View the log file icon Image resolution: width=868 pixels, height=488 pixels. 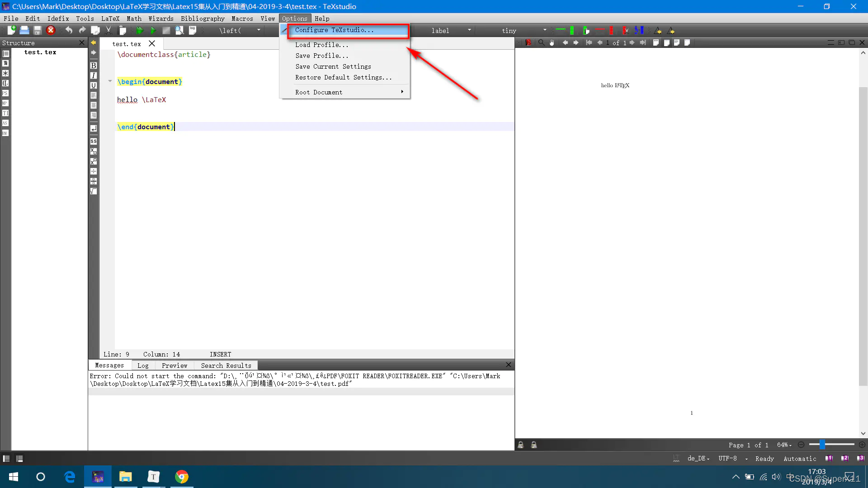[193, 30]
